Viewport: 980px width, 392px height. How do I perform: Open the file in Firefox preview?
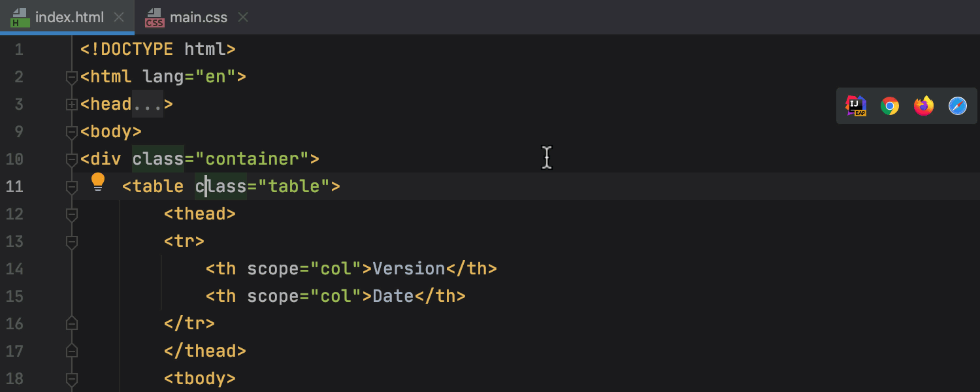923,105
